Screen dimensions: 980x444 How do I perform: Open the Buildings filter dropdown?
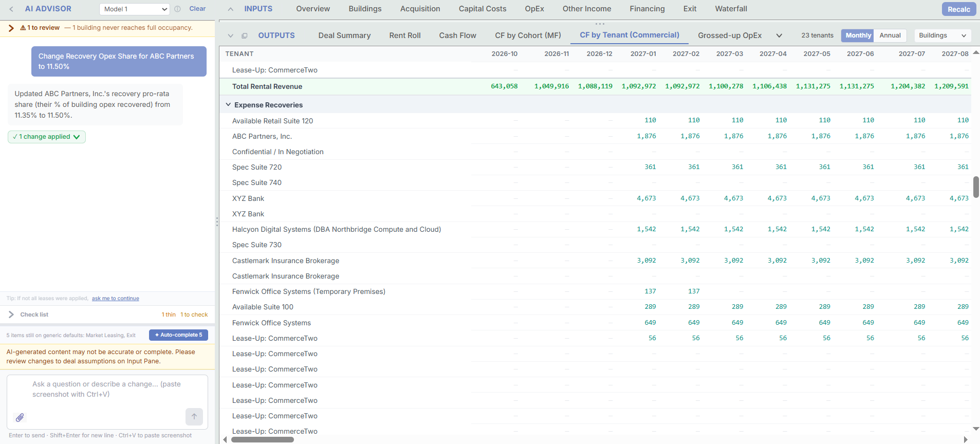pos(942,35)
